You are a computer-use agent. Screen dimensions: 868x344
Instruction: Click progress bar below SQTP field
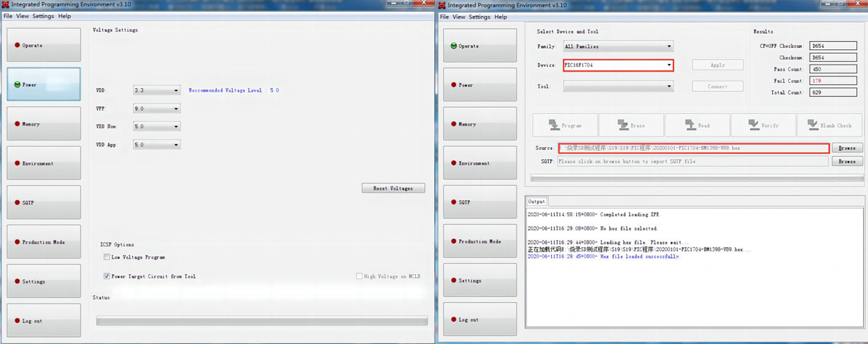pos(697,179)
